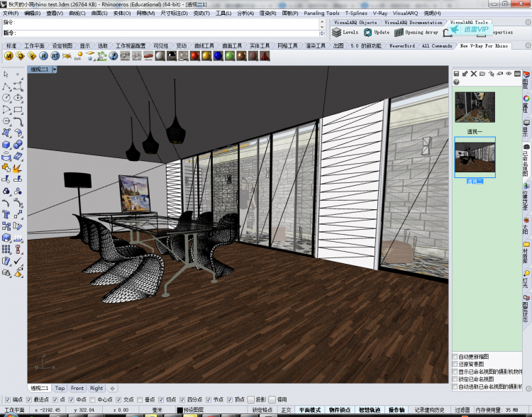Select the polyline tool in left toolbar
Viewport: 532px width, 417px height.
6,87
